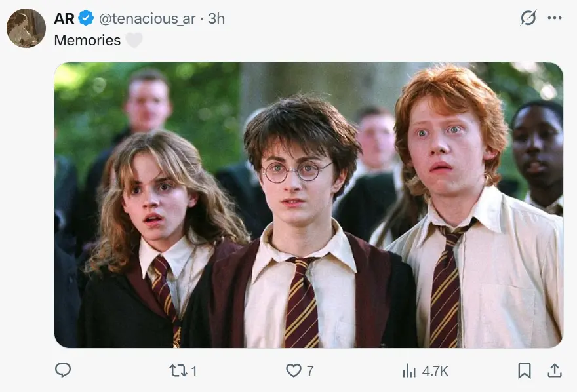Click the blue verified badge

coord(86,18)
